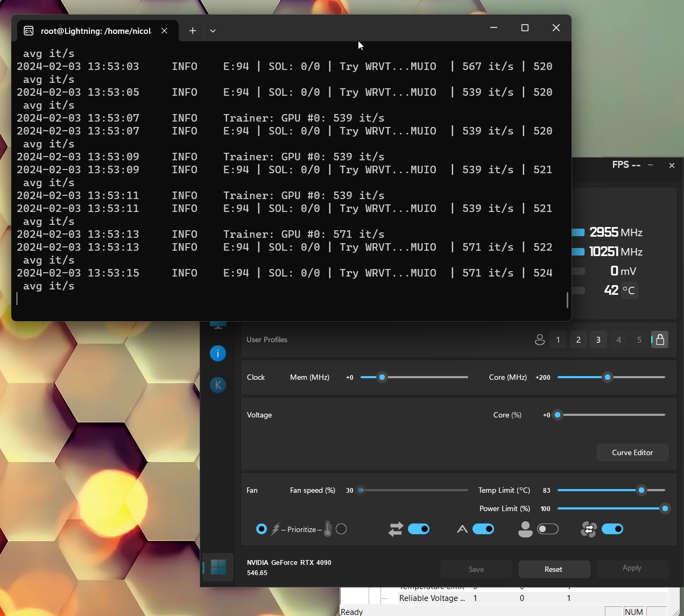The image size is (684, 616).
Task: Click the Temp Limit slider handle
Action: pyautogui.click(x=641, y=491)
